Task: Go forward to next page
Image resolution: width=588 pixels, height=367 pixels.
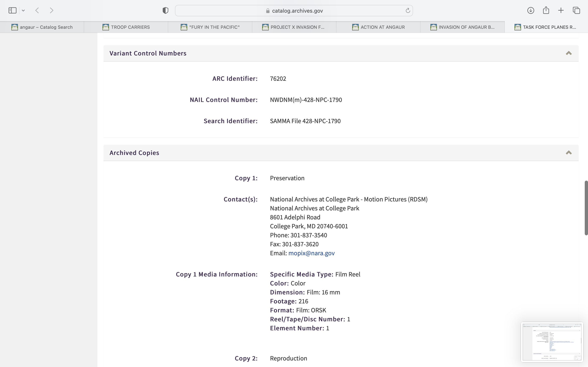Action: point(51,10)
